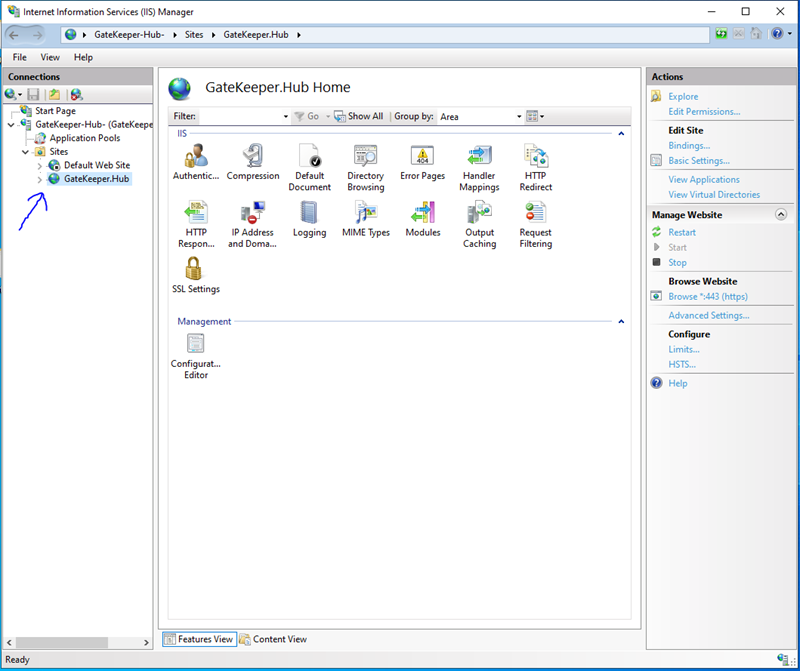This screenshot has height=671, width=800.
Task: Open the view mode icons dropdown
Action: [x=535, y=116]
